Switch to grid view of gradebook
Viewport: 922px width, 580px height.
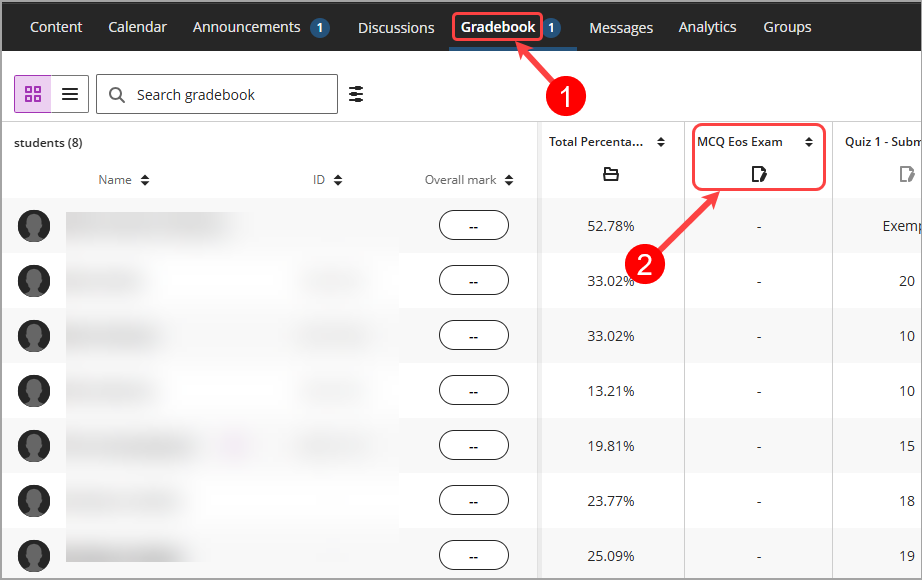pyautogui.click(x=33, y=94)
